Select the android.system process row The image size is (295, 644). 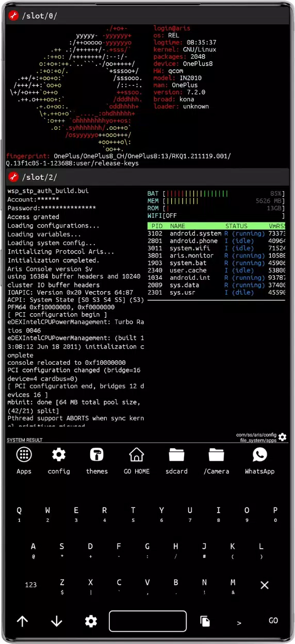pyautogui.click(x=216, y=233)
